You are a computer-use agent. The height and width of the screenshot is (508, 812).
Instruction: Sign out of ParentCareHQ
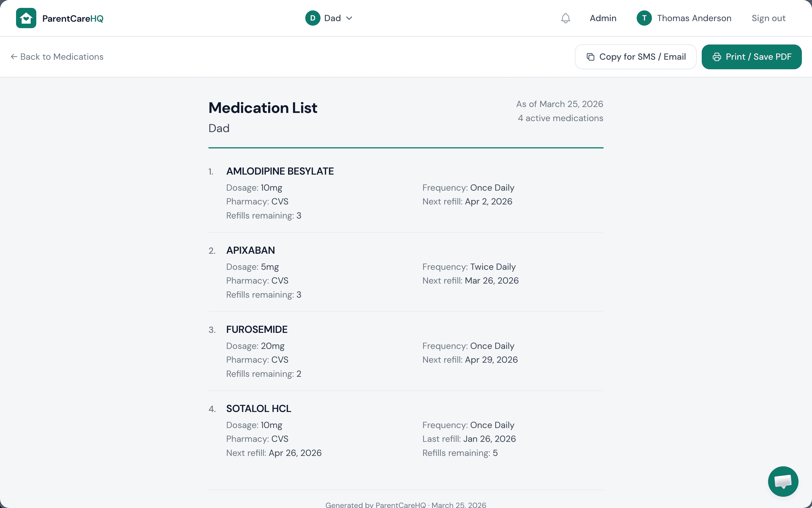pyautogui.click(x=768, y=18)
